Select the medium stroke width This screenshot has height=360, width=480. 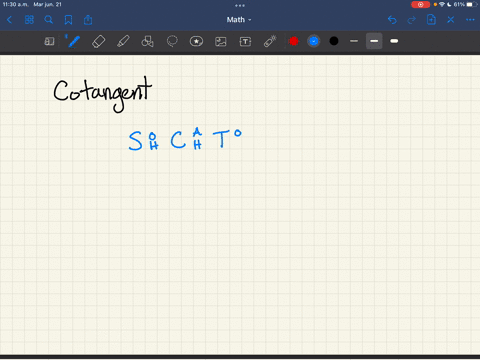coord(374,41)
